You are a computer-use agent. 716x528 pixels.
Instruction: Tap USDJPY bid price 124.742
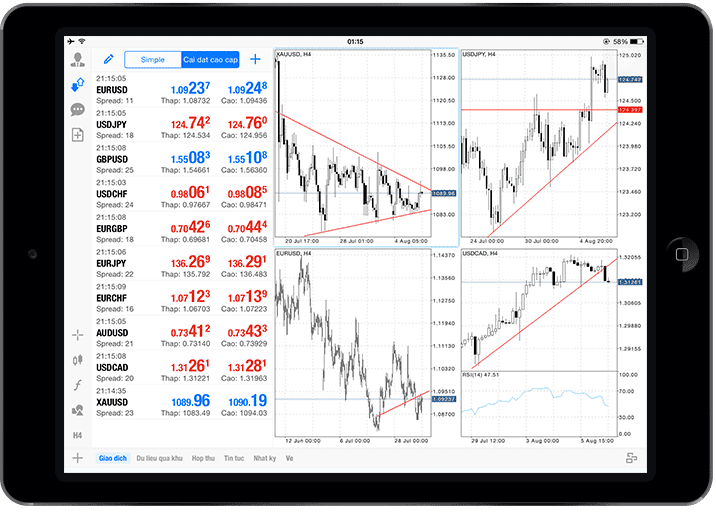click(190, 123)
